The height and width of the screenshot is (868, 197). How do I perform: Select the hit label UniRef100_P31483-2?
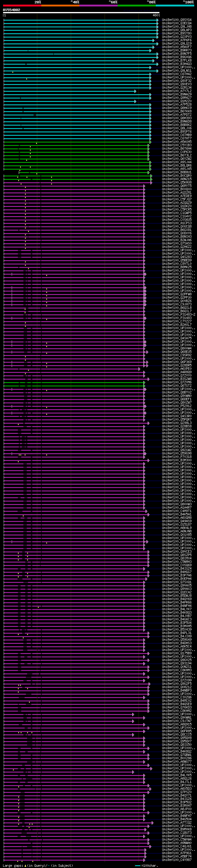179,315
